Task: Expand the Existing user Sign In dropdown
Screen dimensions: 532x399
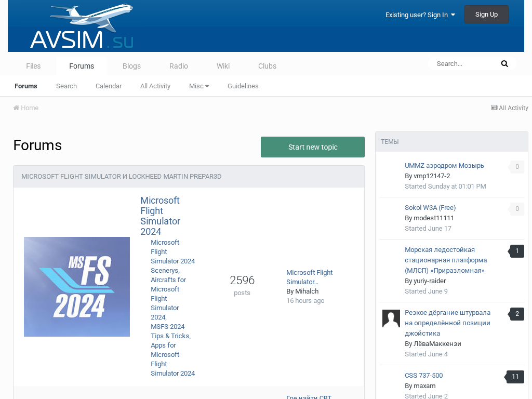Action: coord(420,15)
